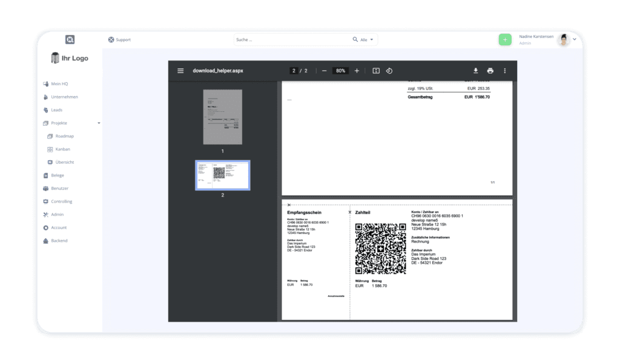
Task: Click the PDF page number field
Action: point(294,71)
